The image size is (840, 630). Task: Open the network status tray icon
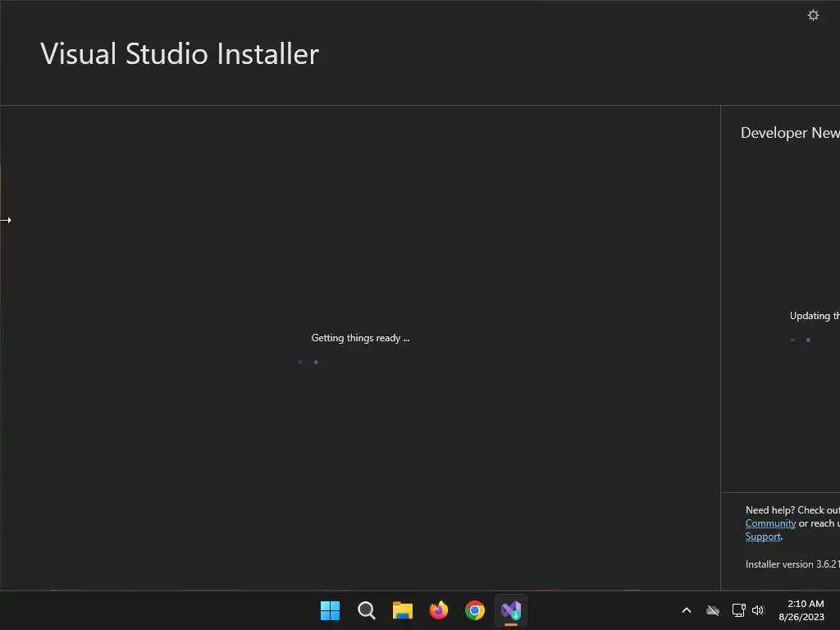click(739, 610)
